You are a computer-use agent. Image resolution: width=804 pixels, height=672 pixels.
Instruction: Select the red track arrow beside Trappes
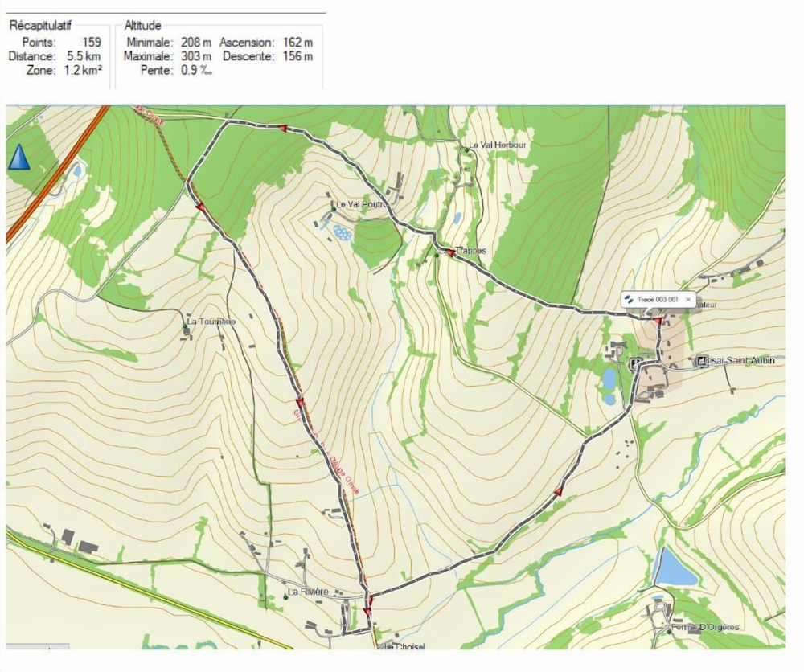[450, 252]
